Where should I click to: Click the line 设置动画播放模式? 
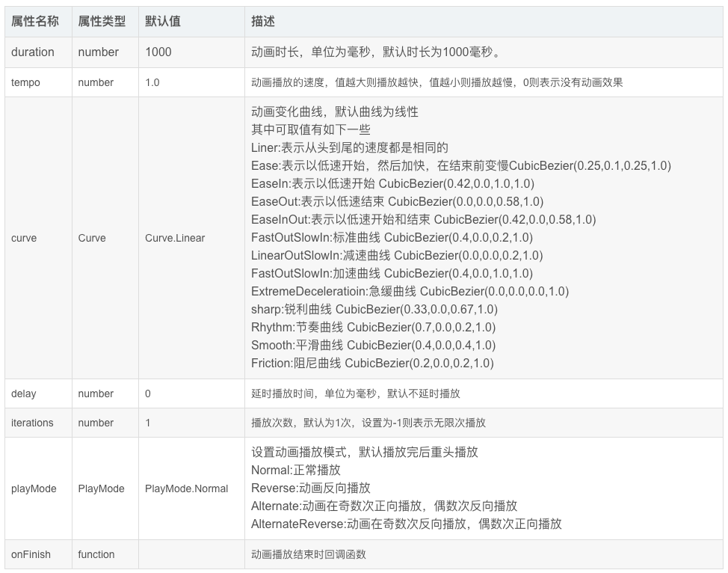click(365, 452)
